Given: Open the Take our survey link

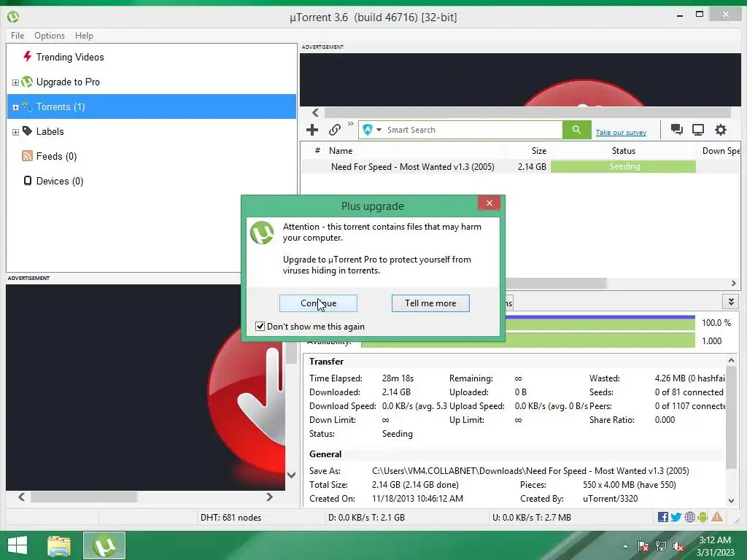Looking at the screenshot, I should [621, 133].
